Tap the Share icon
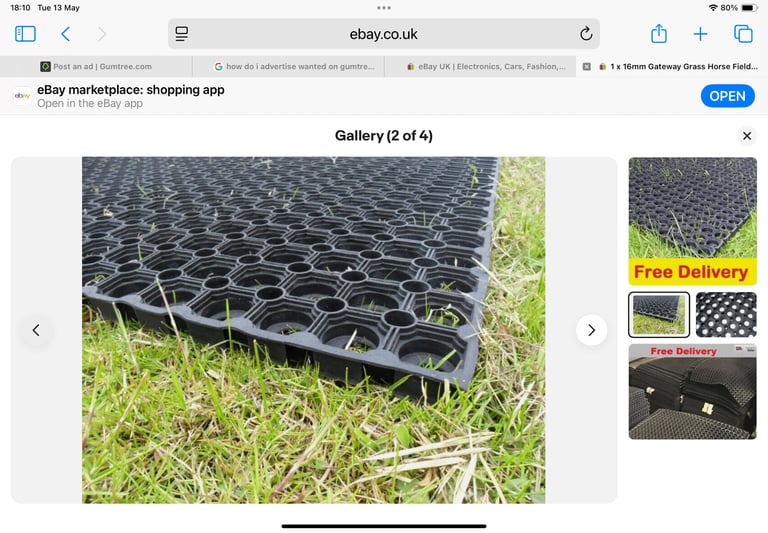768x533 pixels. pyautogui.click(x=659, y=33)
